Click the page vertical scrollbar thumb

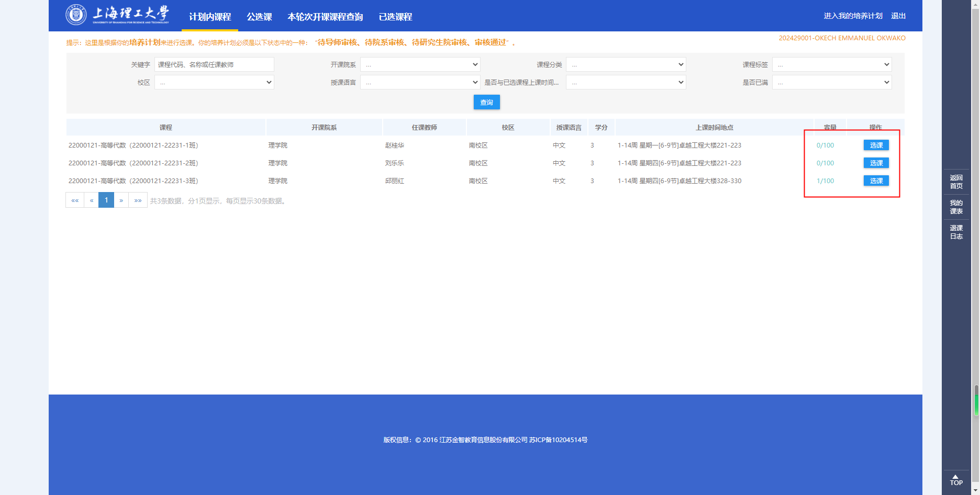point(976,400)
